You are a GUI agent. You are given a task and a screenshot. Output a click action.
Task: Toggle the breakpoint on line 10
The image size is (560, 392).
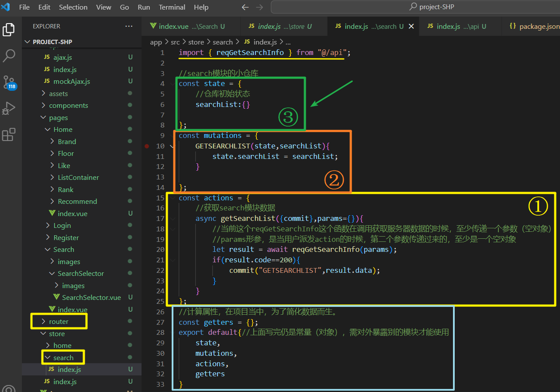[x=147, y=146]
